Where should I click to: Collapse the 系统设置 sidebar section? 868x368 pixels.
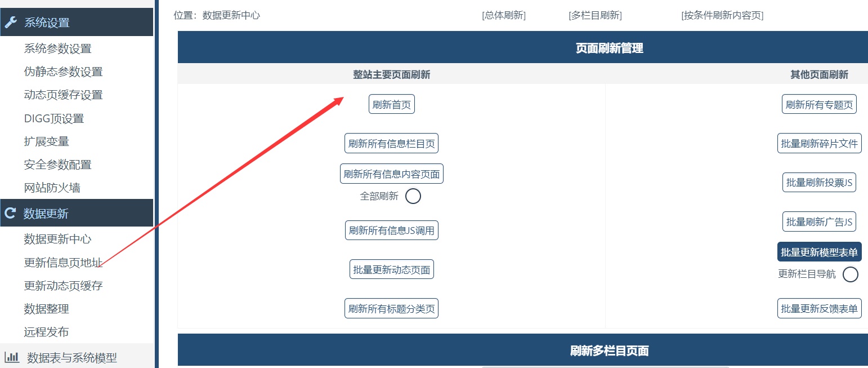pos(77,23)
